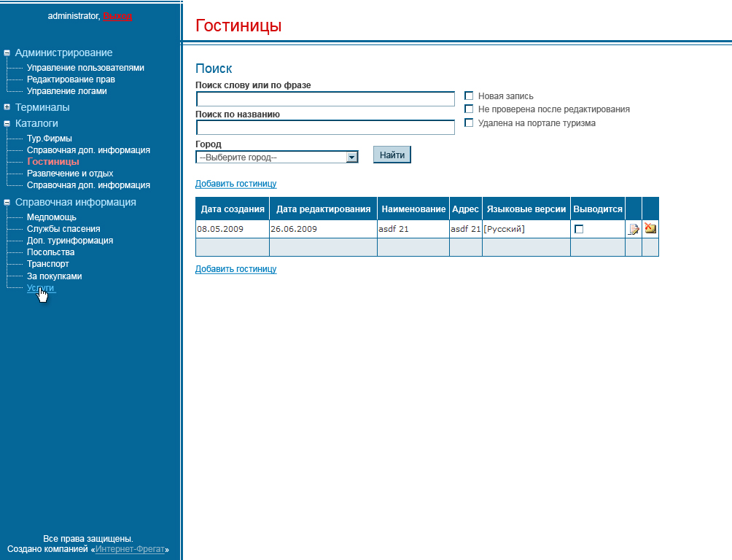Image resolution: width=732 pixels, height=560 pixels.
Task: Collapse the Справочная информация section toggle
Action: [7, 203]
